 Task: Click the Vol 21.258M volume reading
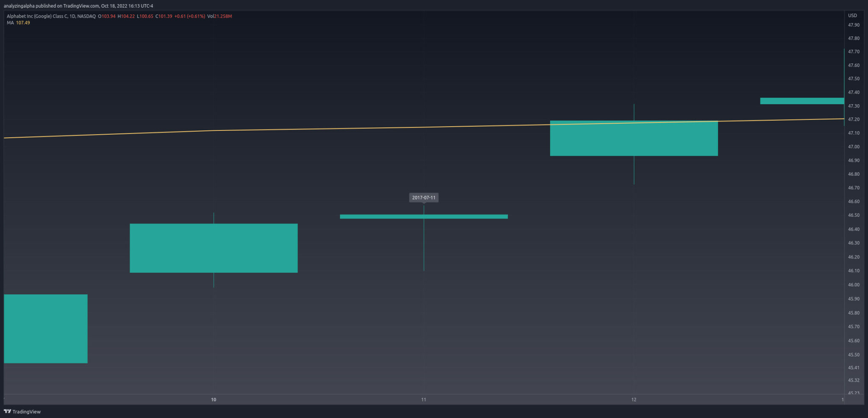[x=220, y=16]
